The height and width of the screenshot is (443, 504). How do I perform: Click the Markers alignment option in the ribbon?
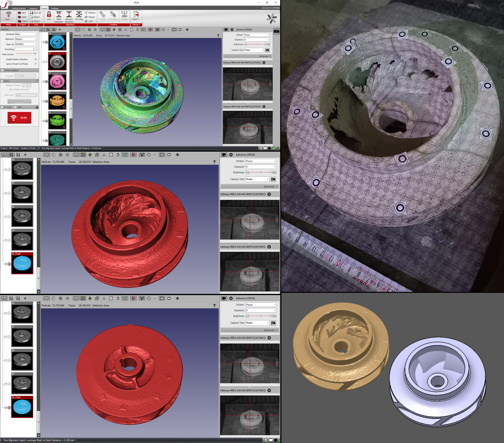(x=90, y=13)
